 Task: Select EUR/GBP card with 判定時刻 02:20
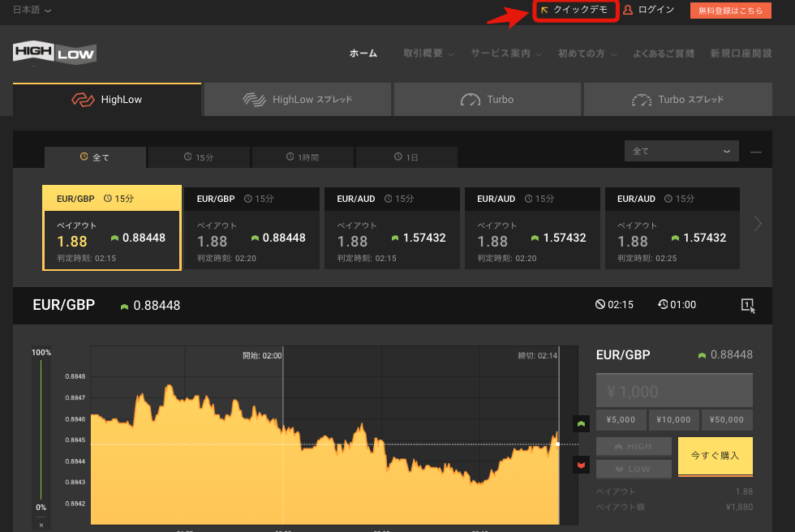click(251, 228)
